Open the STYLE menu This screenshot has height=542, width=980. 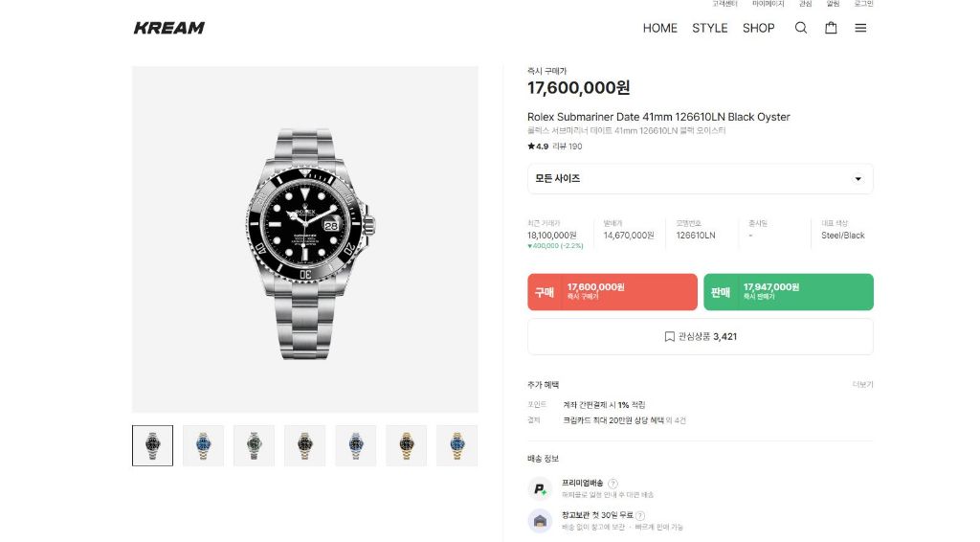click(x=710, y=28)
